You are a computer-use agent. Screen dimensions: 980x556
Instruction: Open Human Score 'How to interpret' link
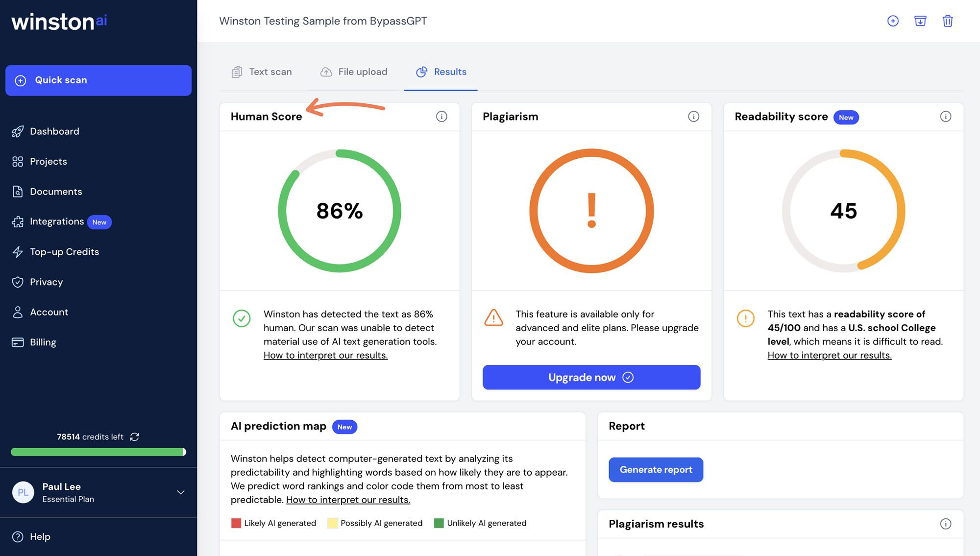pos(325,355)
